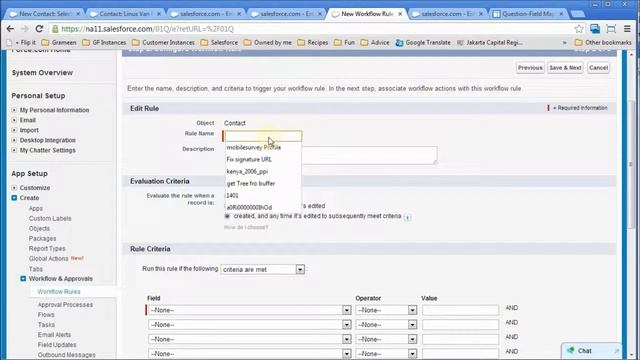Open the Custom Labels link

tap(50, 218)
